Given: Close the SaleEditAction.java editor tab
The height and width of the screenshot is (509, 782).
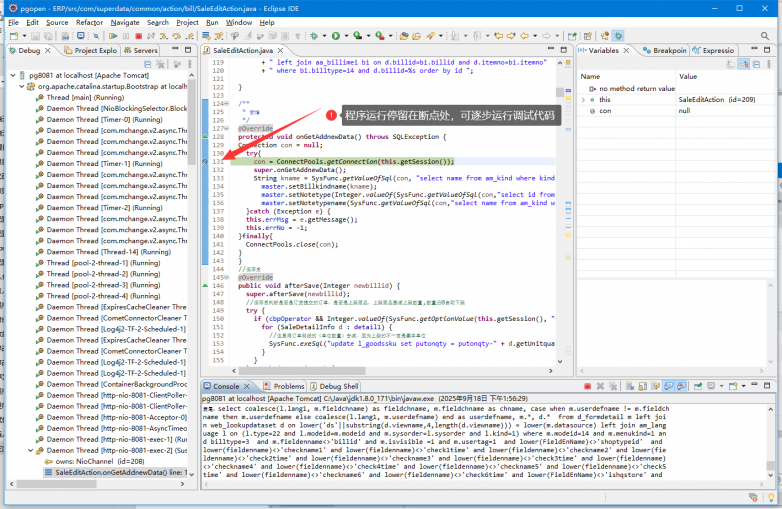Looking at the screenshot, I should [x=282, y=50].
